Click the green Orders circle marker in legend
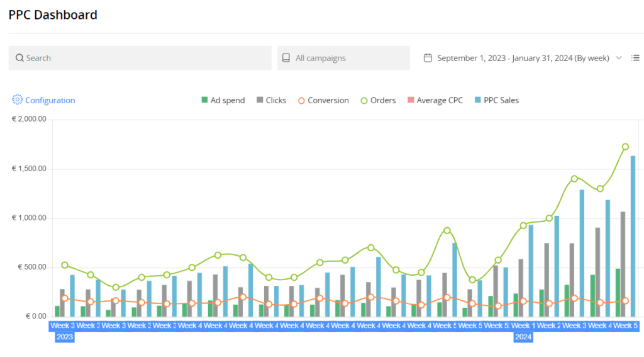This screenshot has height=357, width=644. click(x=364, y=100)
